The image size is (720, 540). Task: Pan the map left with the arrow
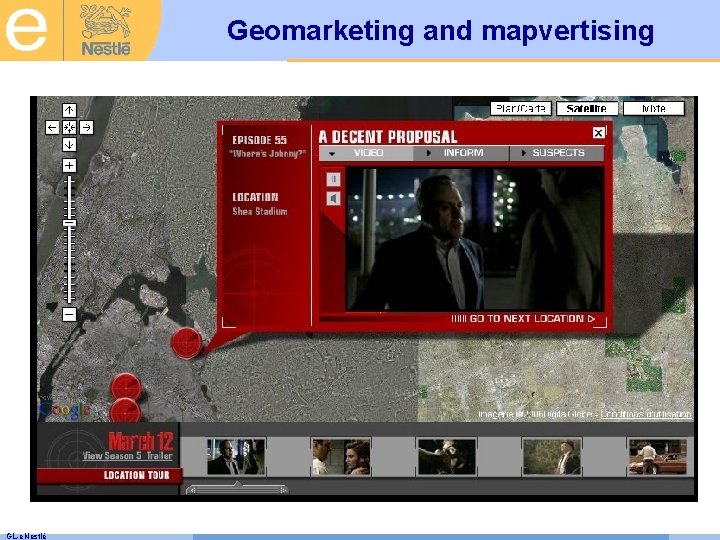[52, 128]
